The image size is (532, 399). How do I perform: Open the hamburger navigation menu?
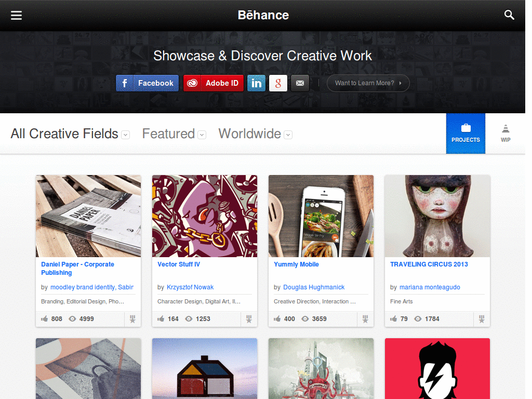16,15
